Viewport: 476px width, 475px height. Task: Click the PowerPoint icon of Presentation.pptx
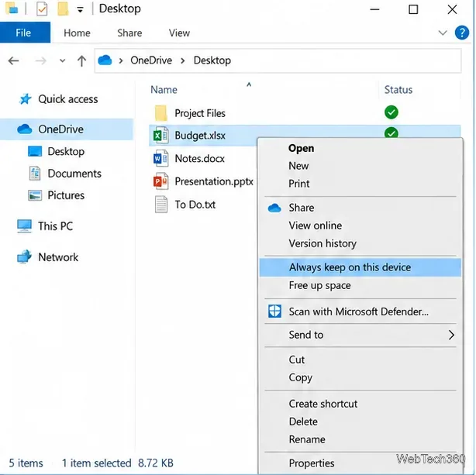pyautogui.click(x=160, y=181)
